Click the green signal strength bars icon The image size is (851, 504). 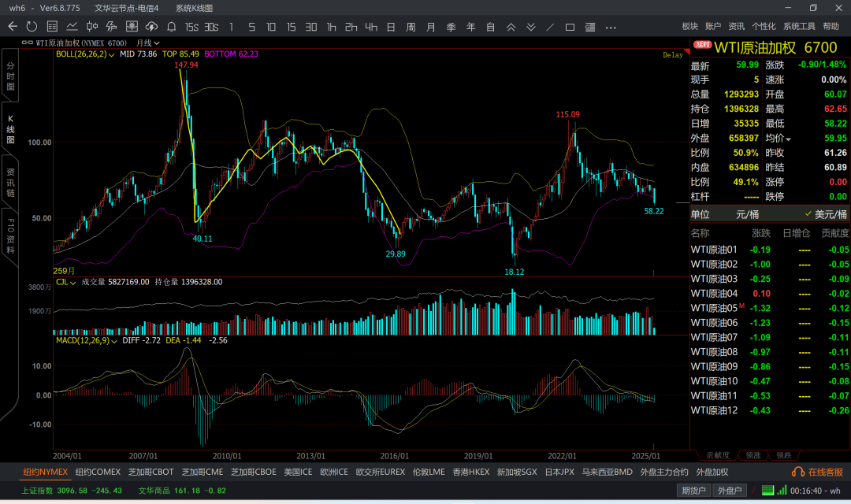tap(782, 491)
